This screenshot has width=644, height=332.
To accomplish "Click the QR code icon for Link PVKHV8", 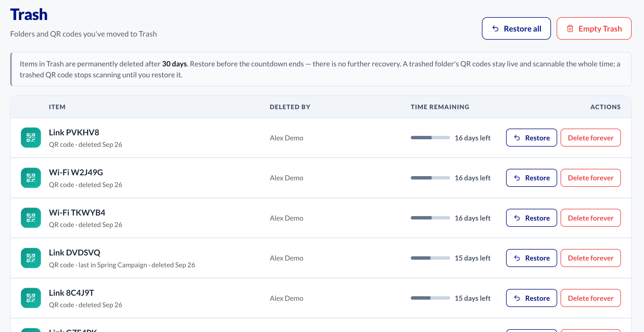I will coord(31,138).
